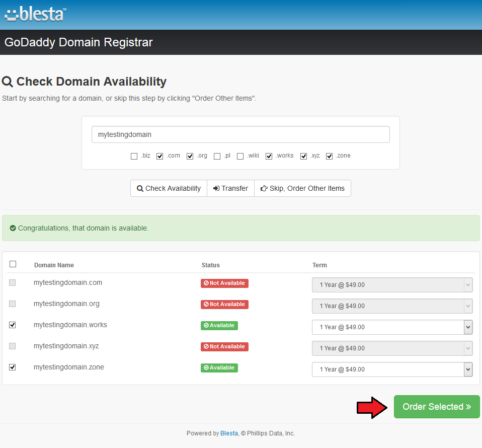
Task: Click the Available badge for mytestingdomain.works
Action: 219,325
